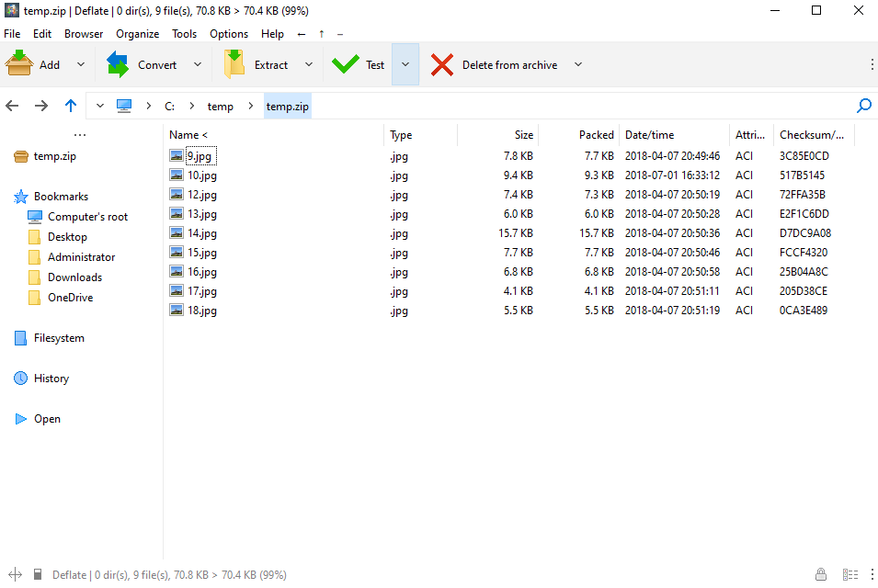The width and height of the screenshot is (878, 588).
Task: Click the computer icon in address bar
Action: pyautogui.click(x=124, y=106)
